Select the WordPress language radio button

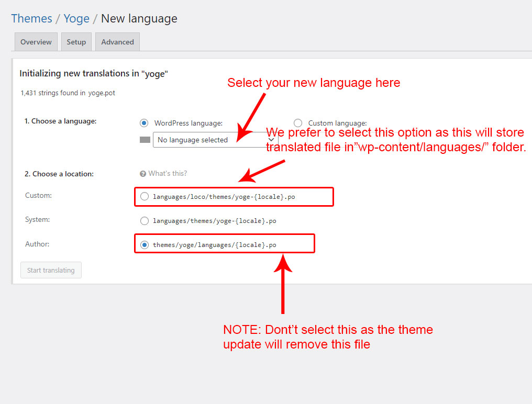(x=144, y=123)
